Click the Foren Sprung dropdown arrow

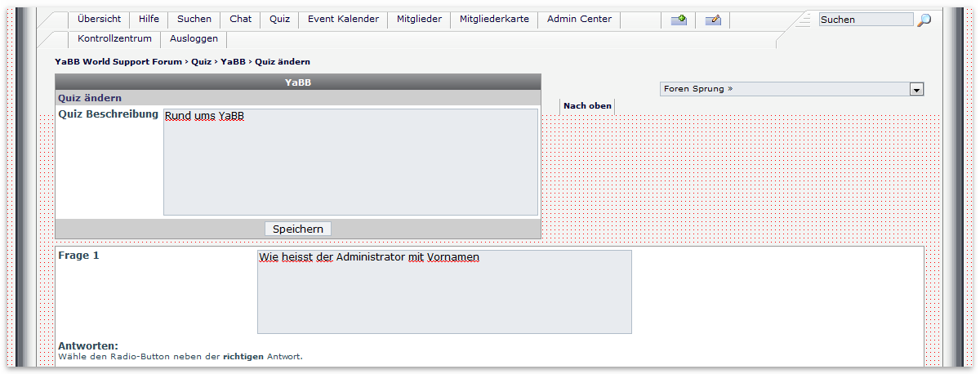tap(916, 89)
